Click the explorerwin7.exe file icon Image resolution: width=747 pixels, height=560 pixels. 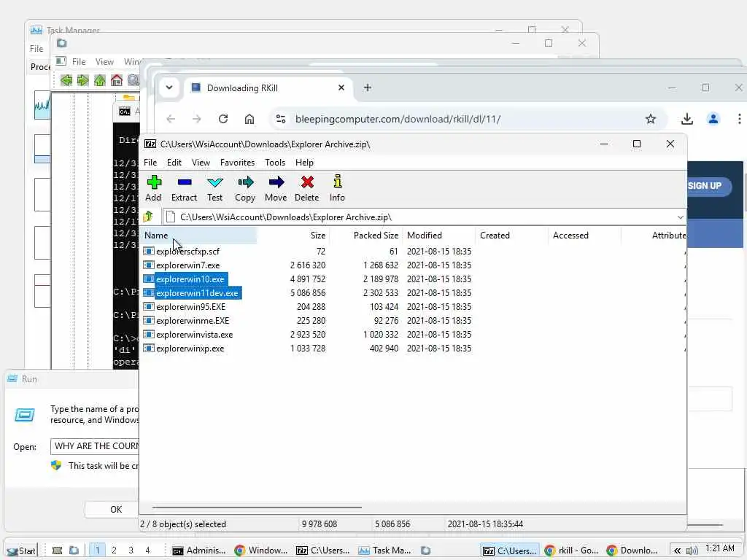[149, 265]
